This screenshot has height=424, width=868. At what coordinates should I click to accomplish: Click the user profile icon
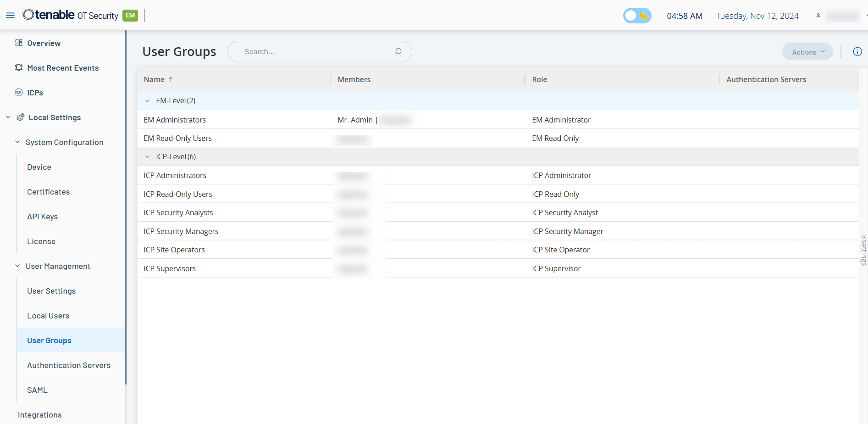tap(818, 16)
